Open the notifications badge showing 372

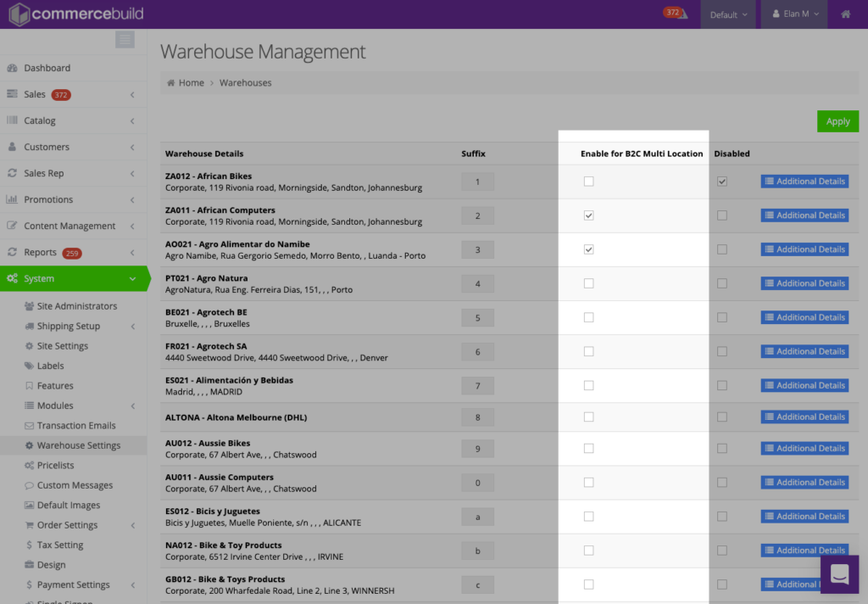(x=670, y=14)
